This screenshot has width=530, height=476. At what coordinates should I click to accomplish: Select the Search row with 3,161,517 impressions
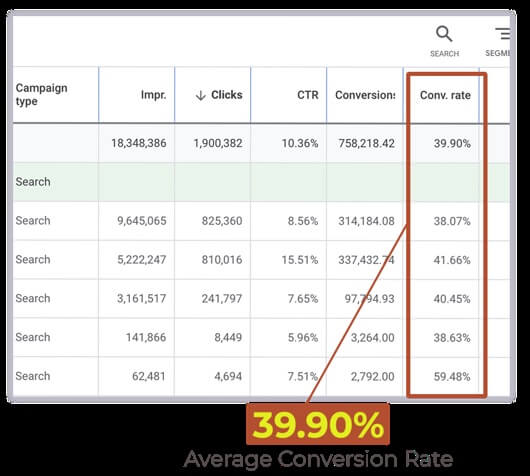point(261,299)
